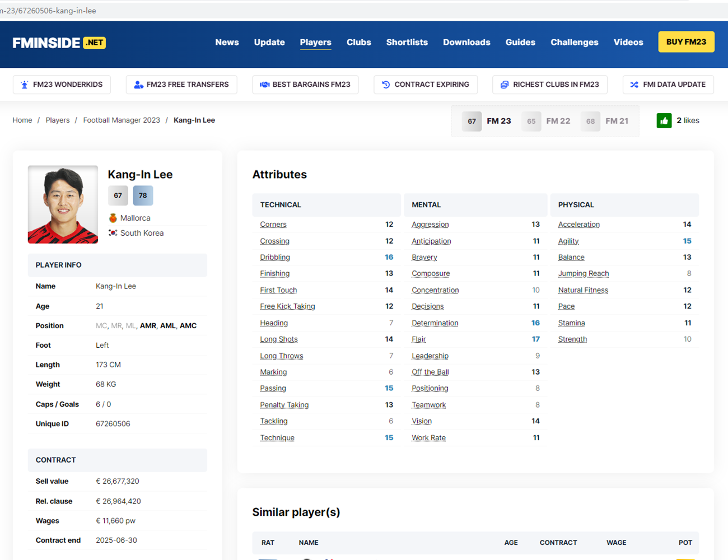Click the wonderkids star-person icon

click(x=24, y=85)
